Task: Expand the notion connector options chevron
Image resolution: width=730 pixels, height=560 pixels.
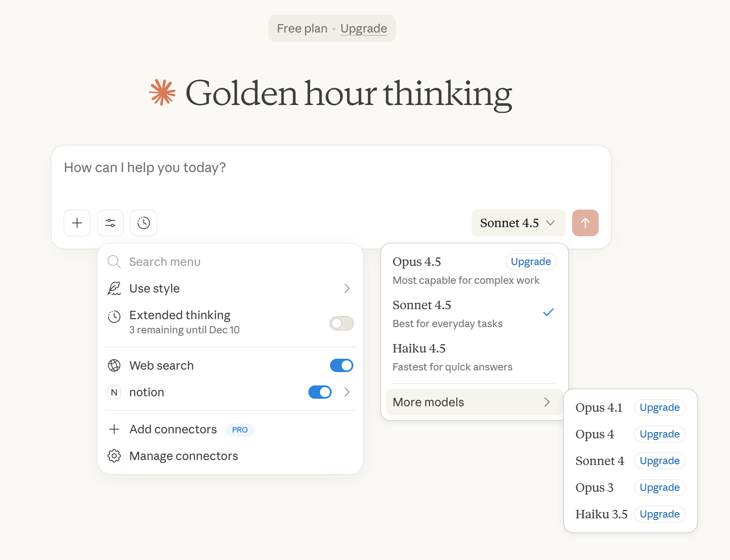Action: click(347, 392)
